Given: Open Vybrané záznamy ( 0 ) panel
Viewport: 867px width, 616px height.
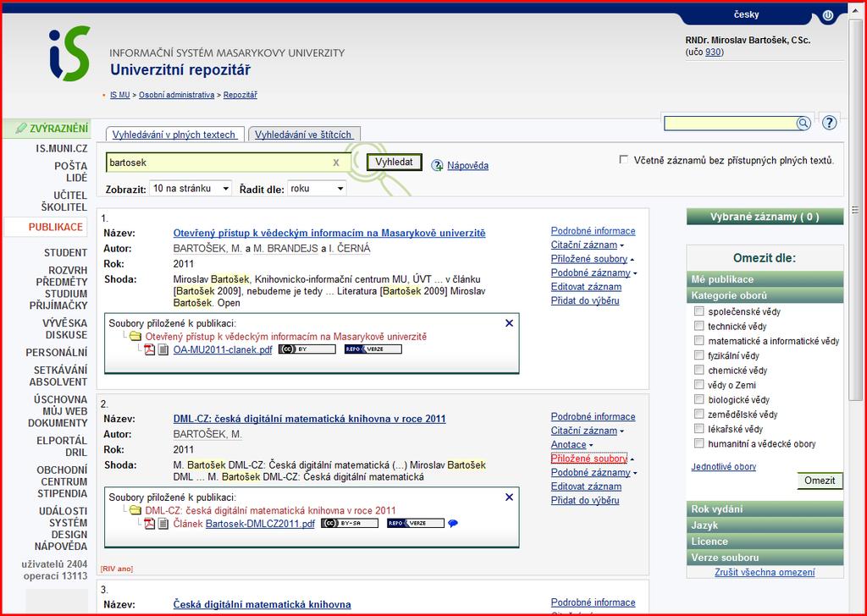Looking at the screenshot, I should click(x=765, y=217).
